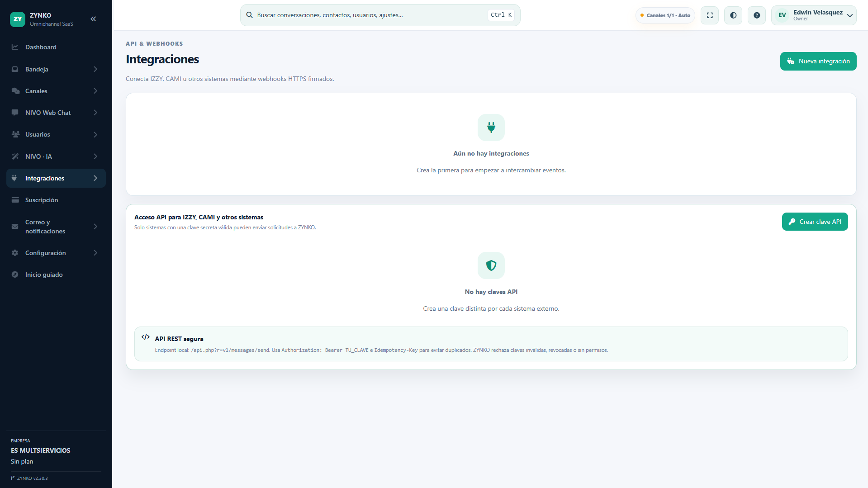Click the Configuración gear icon
Image resolution: width=868 pixels, height=488 pixels.
pyautogui.click(x=15, y=253)
